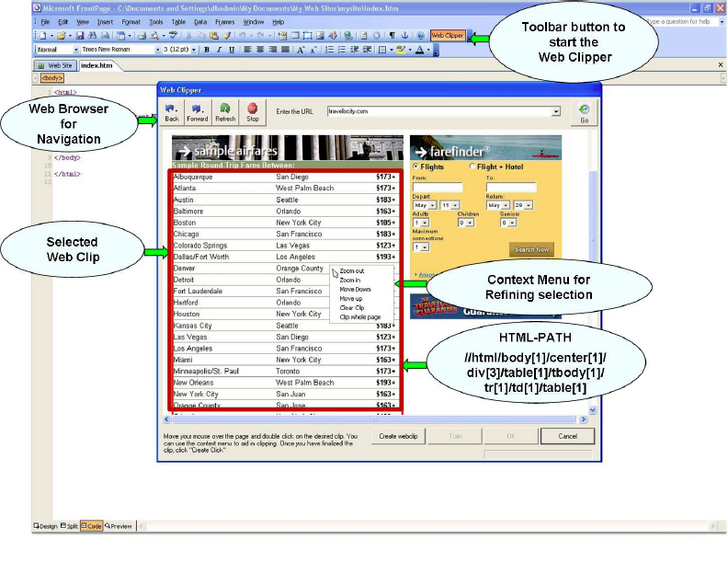Click Increase Indent icon
This screenshot has height=562, width=728.
[x=367, y=50]
